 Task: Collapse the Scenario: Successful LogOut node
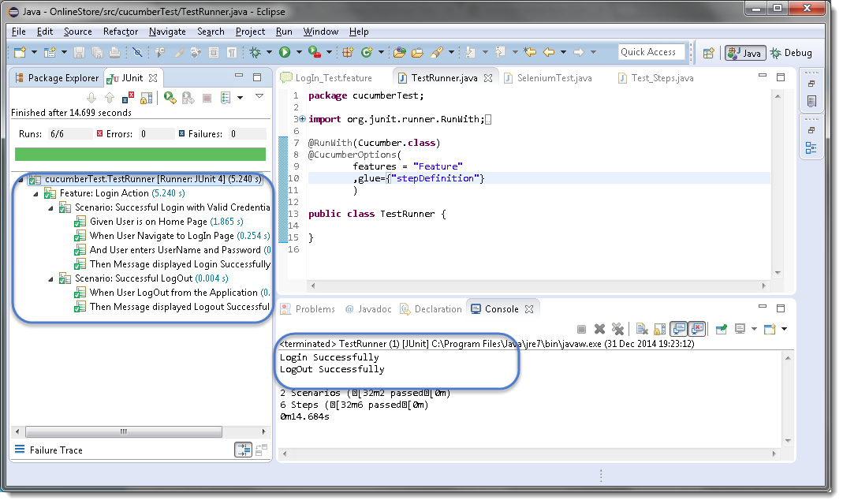(x=51, y=278)
